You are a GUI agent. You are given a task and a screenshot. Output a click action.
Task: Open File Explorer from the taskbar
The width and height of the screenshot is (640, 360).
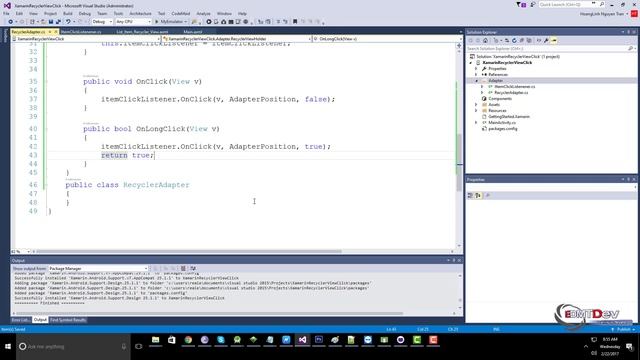pyautogui.click(x=156, y=340)
